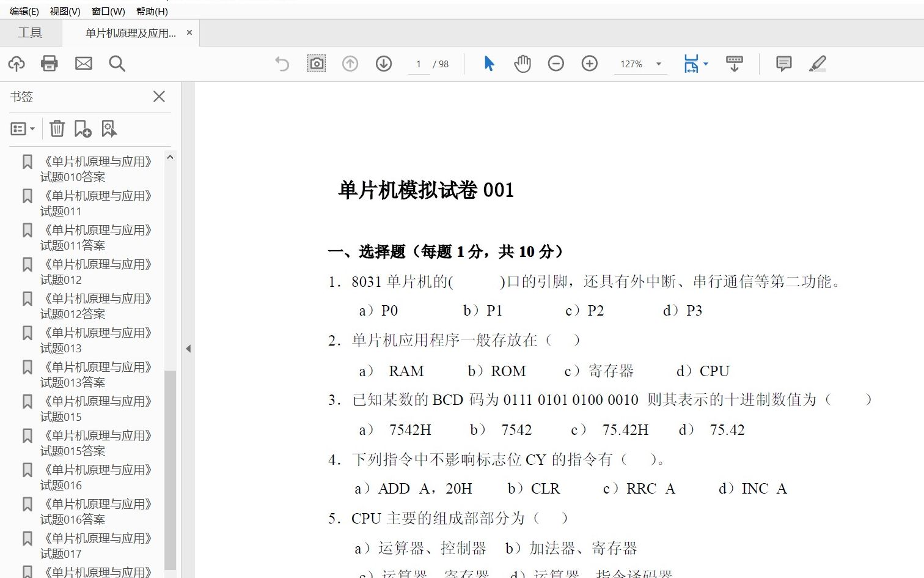Click the fit page width icon
This screenshot has height=578, width=924.
tap(691, 64)
